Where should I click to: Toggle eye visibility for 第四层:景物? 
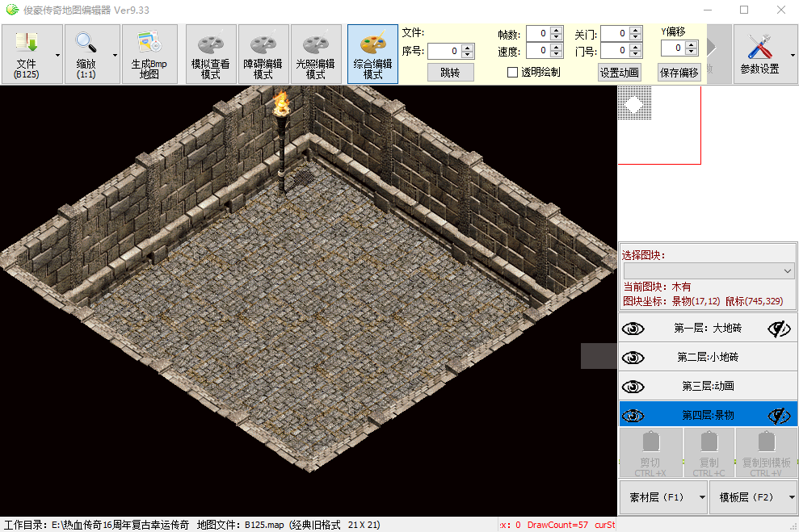pos(633,416)
